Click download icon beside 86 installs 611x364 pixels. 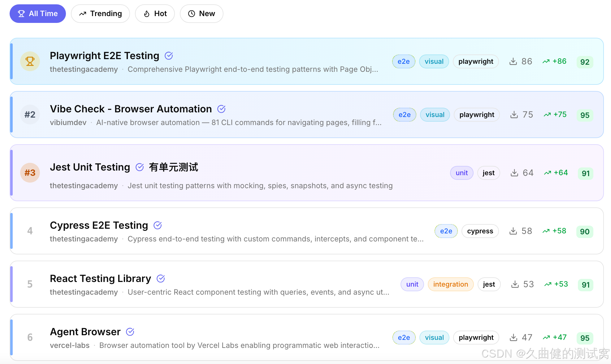(513, 61)
